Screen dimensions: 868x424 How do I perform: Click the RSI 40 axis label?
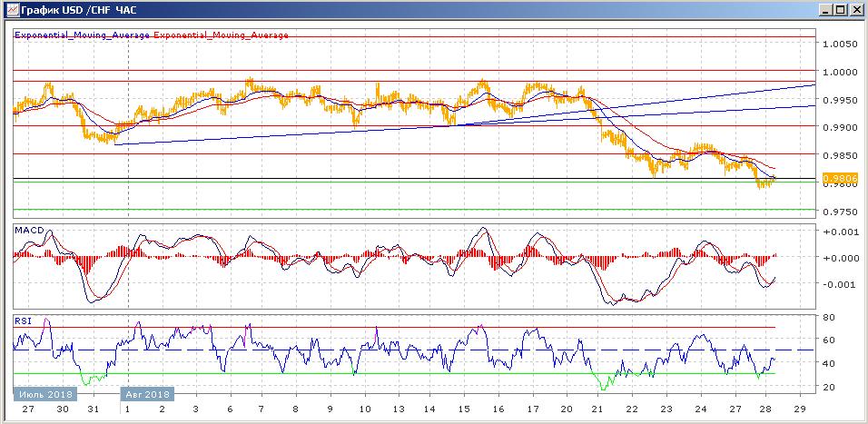point(829,363)
